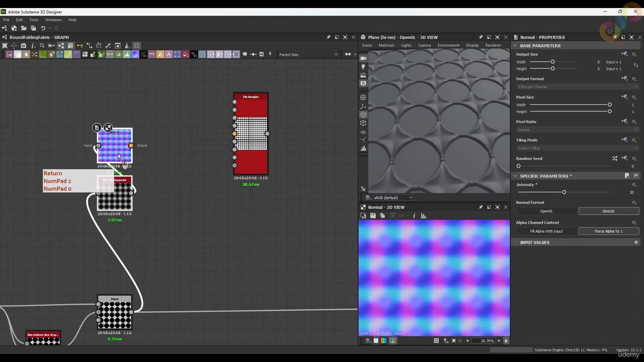This screenshot has height=362, width=644.
Task: Click the add icon on Input Values header
Action: coord(636,242)
